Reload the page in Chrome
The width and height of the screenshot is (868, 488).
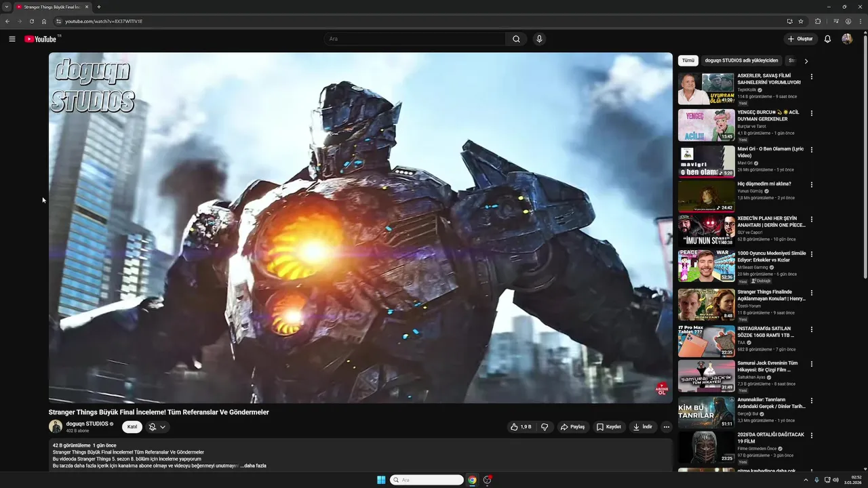[32, 21]
